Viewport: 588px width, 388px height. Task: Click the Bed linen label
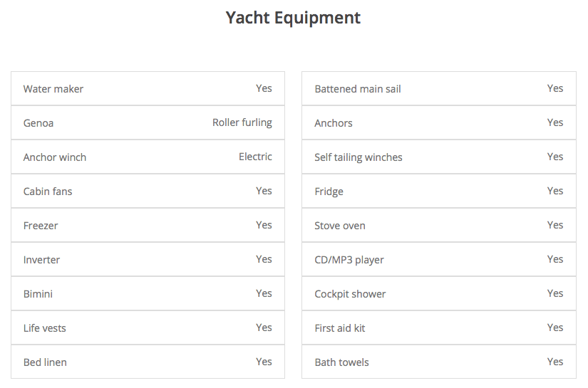[45, 362]
